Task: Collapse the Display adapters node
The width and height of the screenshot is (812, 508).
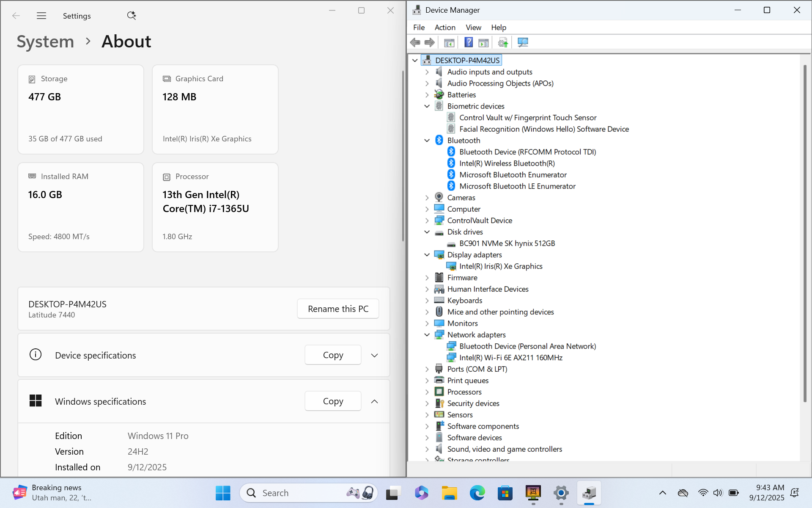Action: (x=427, y=255)
